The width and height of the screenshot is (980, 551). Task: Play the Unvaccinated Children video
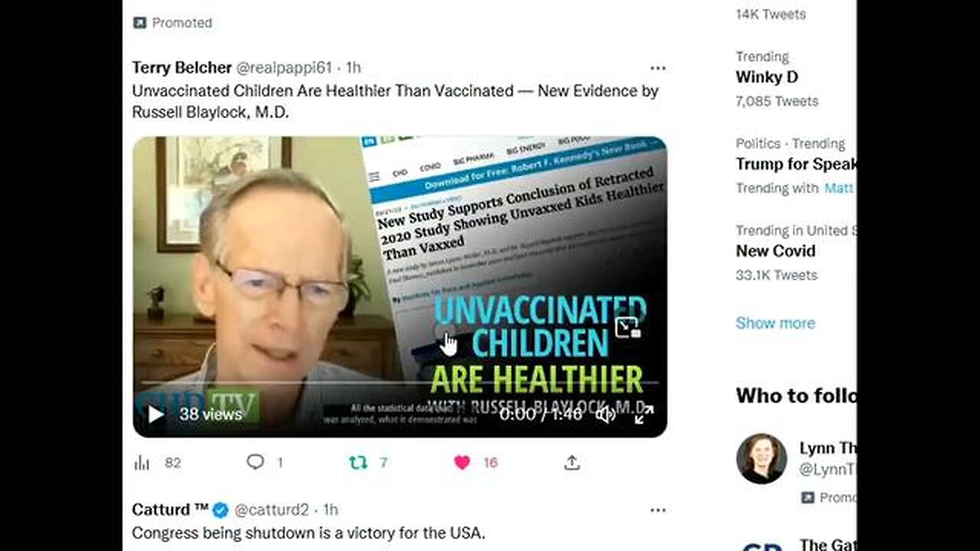(x=155, y=415)
